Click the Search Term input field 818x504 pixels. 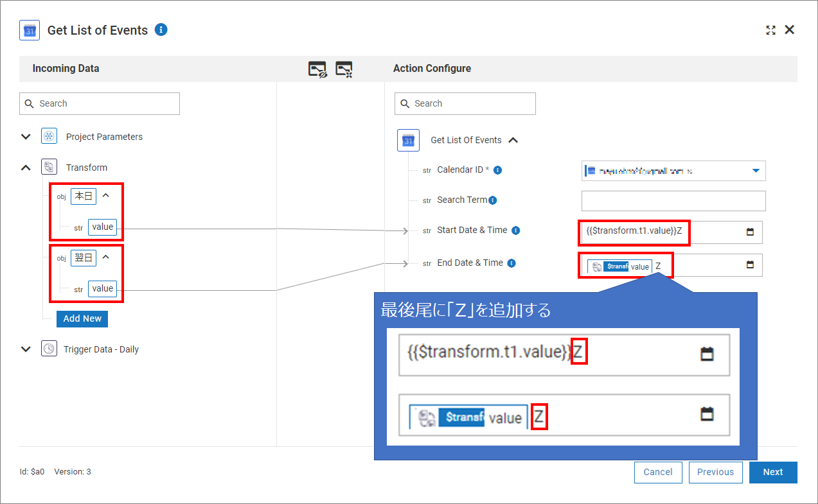(673, 201)
